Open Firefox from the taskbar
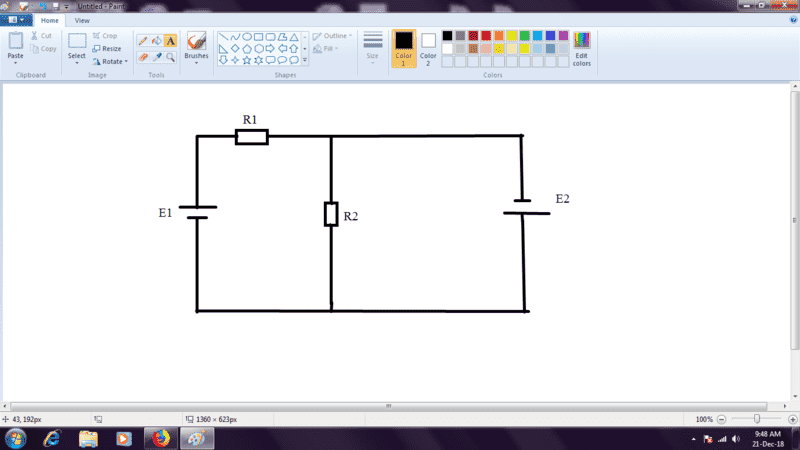Viewport: 800px width, 450px height. click(159, 438)
